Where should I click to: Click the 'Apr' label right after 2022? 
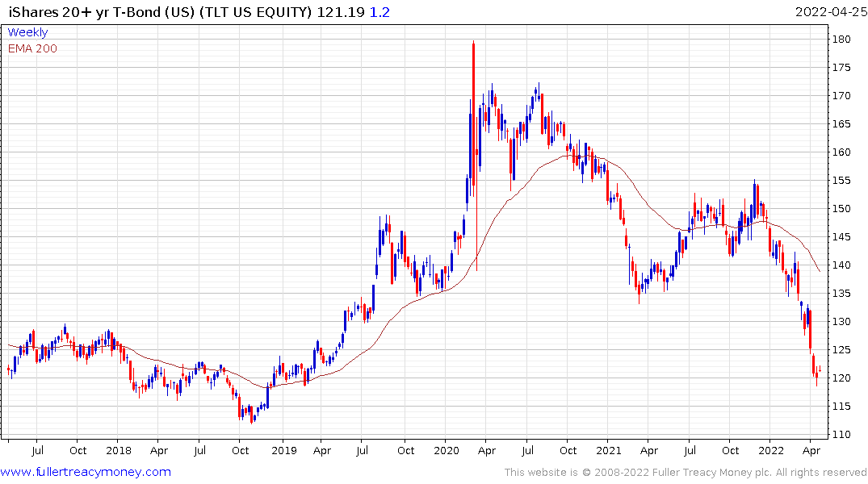(x=811, y=450)
